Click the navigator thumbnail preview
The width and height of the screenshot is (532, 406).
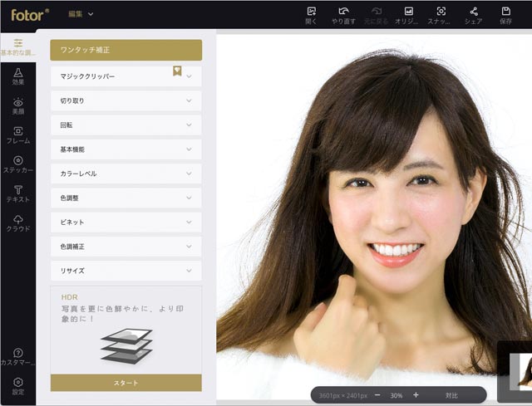click(x=520, y=371)
